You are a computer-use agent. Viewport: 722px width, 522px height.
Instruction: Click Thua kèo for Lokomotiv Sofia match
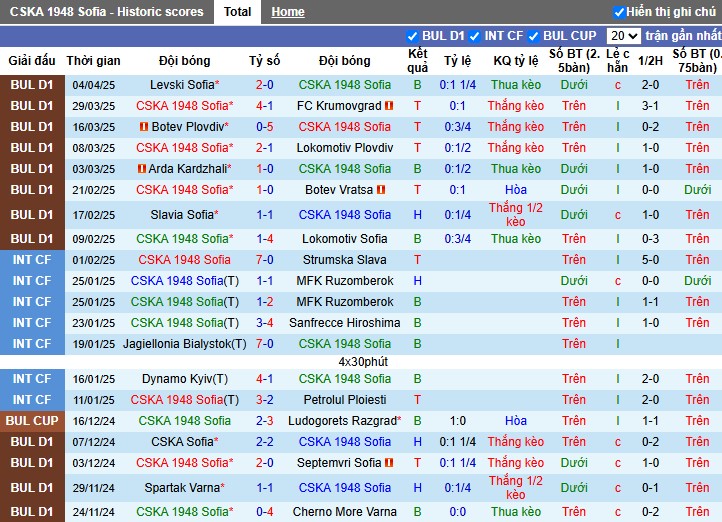516,238
